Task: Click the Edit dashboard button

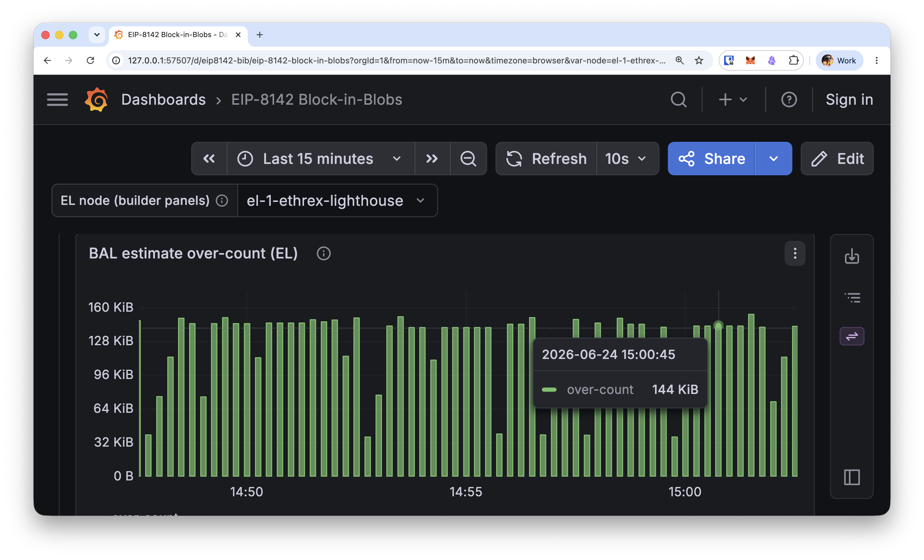Action: (x=837, y=159)
